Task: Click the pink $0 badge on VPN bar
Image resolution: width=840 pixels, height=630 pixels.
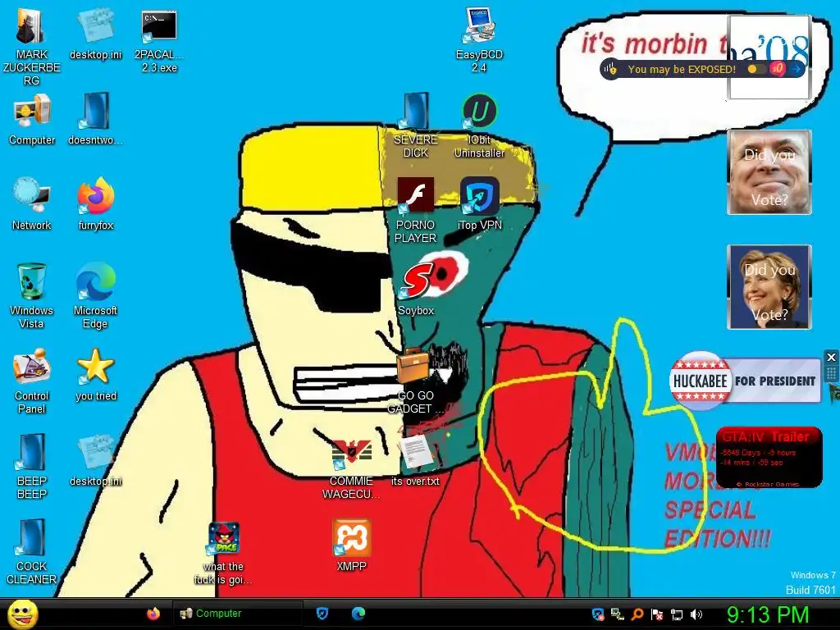Action: [x=777, y=69]
